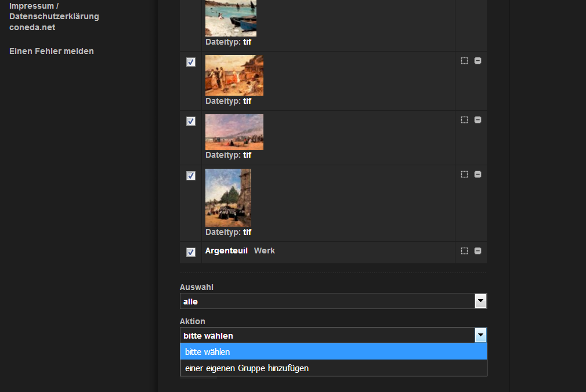Open the orange beach scene thumbnail
Image resolution: width=586 pixels, height=392 pixels.
234,75
